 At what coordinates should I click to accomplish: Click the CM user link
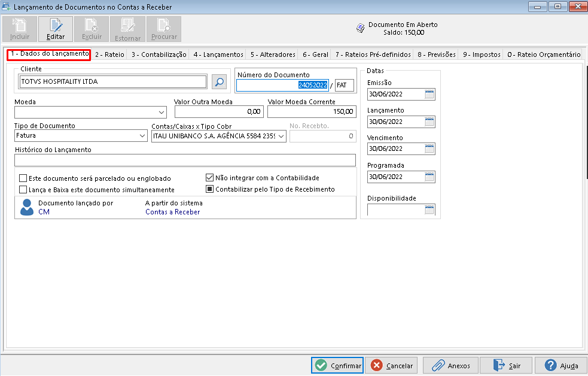point(44,211)
